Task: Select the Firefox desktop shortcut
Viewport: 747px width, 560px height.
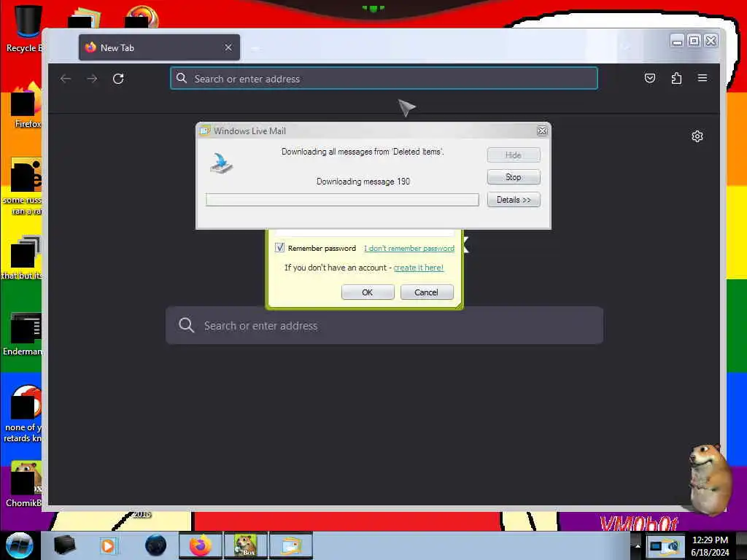Action: 27,106
